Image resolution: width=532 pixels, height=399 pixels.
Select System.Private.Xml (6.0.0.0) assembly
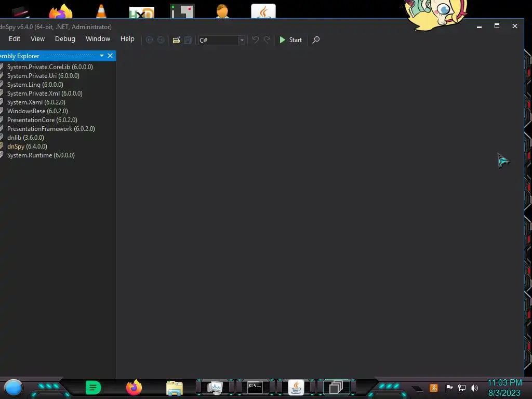tap(45, 94)
